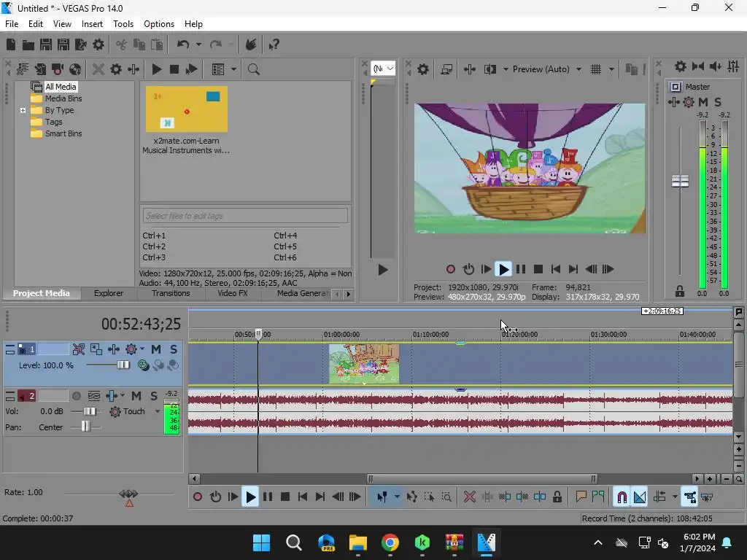
Task: Open Split Screen View dropdown arrow
Action: tap(506, 69)
